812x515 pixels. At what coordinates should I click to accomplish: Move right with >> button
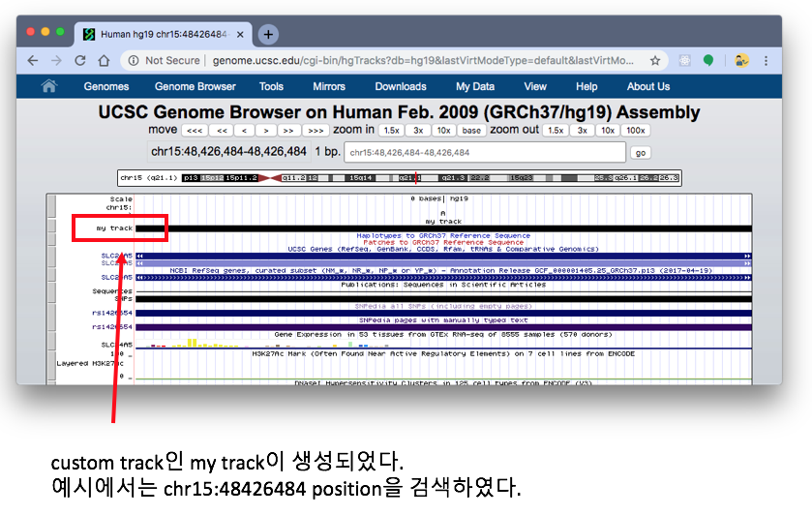288,131
